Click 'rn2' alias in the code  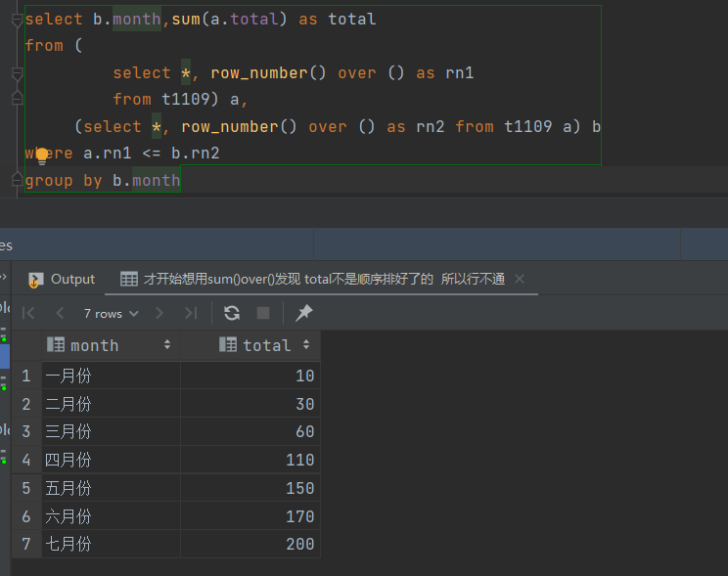(x=431, y=127)
